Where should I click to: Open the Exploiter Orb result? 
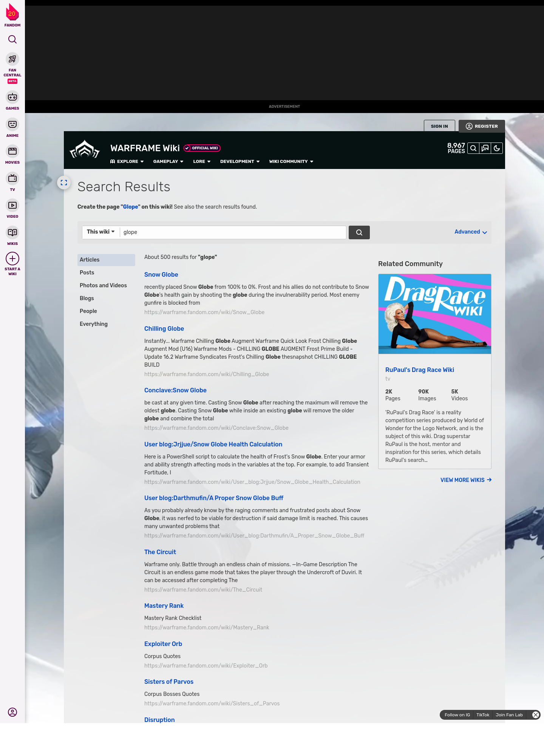tap(163, 644)
